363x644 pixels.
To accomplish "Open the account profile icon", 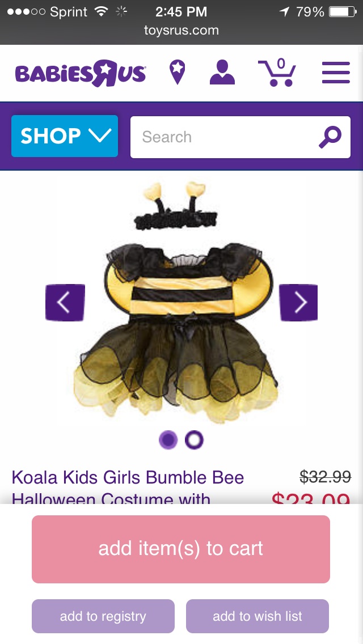I will click(222, 73).
